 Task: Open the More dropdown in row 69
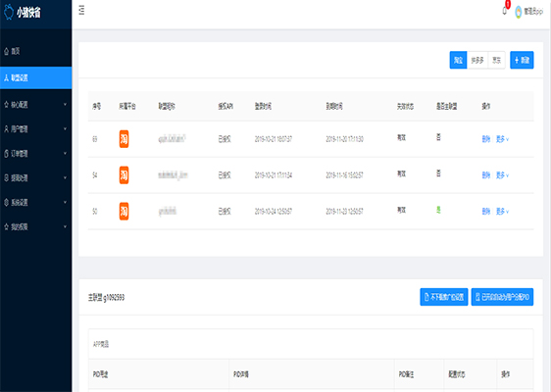point(502,139)
